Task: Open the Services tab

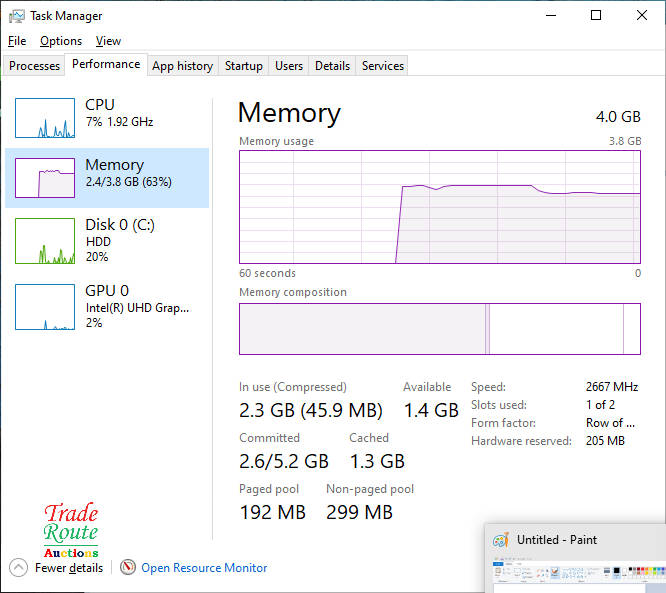Action: tap(383, 66)
